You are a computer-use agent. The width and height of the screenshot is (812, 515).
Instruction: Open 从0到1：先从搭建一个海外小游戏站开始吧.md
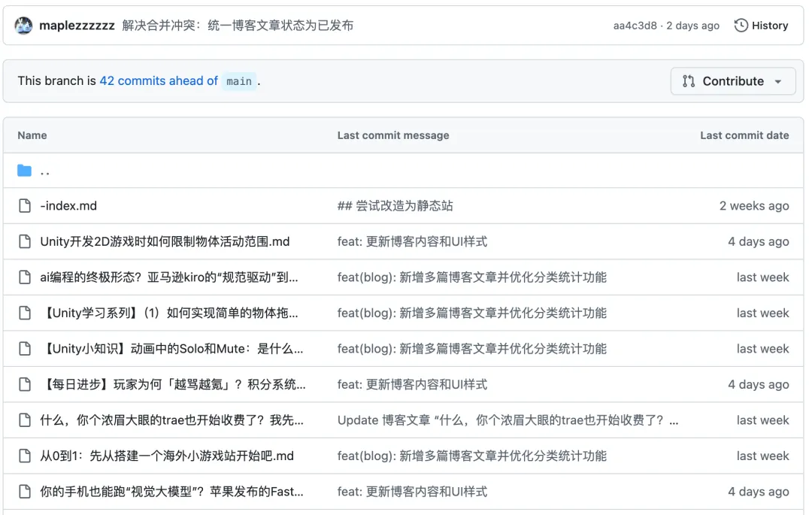167,456
